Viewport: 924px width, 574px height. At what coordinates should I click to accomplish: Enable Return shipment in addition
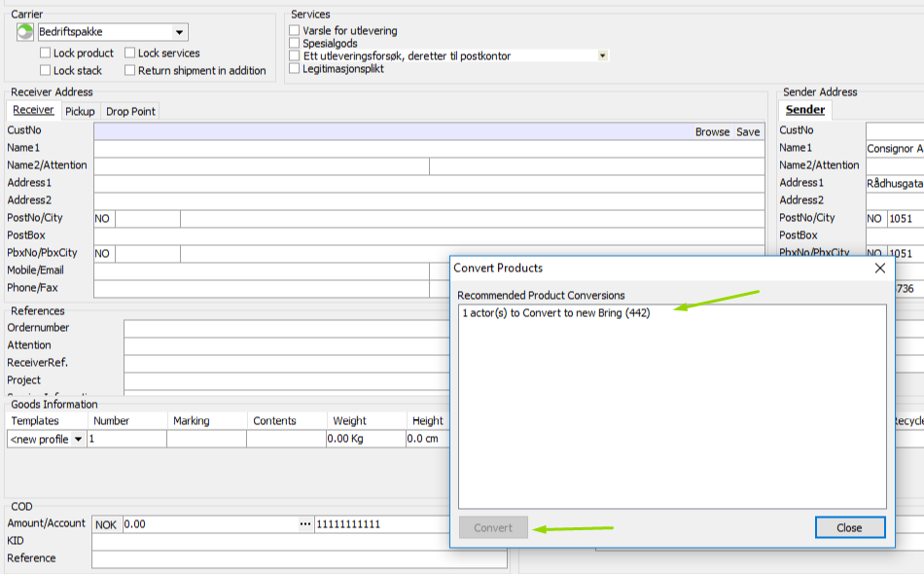coord(130,71)
